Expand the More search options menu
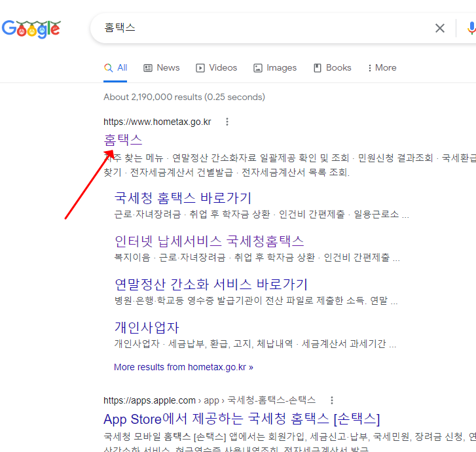The width and height of the screenshot is (476, 452). click(x=382, y=67)
